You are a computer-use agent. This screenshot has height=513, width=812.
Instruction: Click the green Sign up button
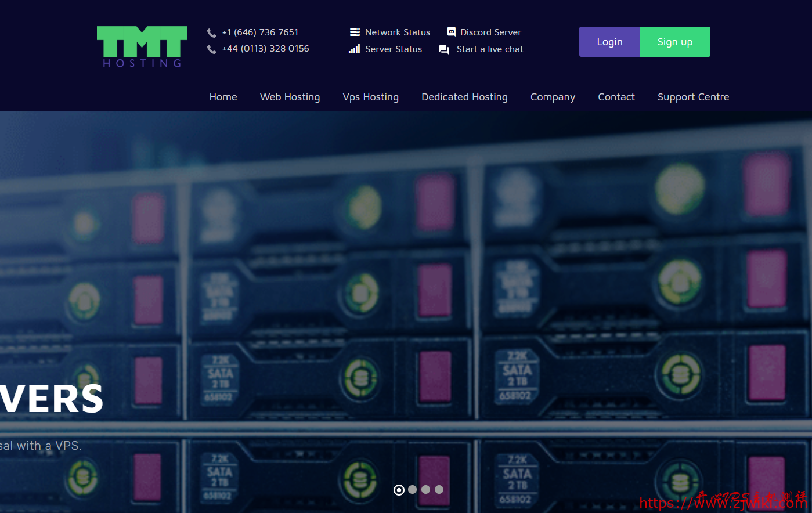(x=674, y=42)
